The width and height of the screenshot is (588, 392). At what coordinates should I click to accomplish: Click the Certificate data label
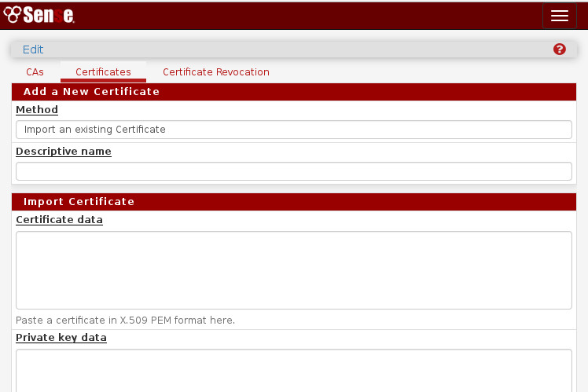[x=59, y=220]
